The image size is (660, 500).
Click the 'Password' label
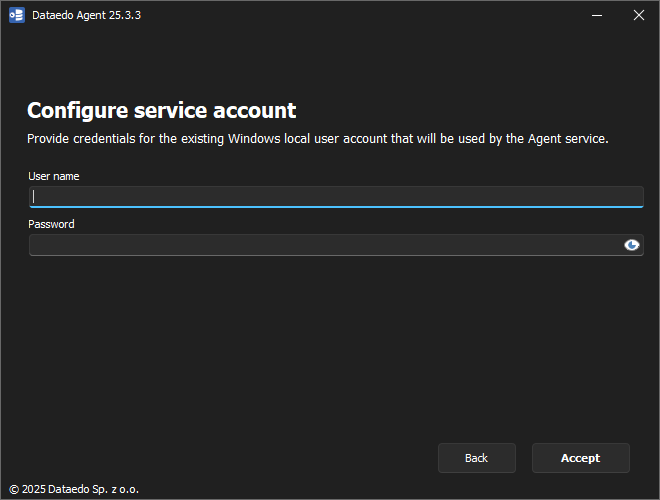click(x=51, y=224)
